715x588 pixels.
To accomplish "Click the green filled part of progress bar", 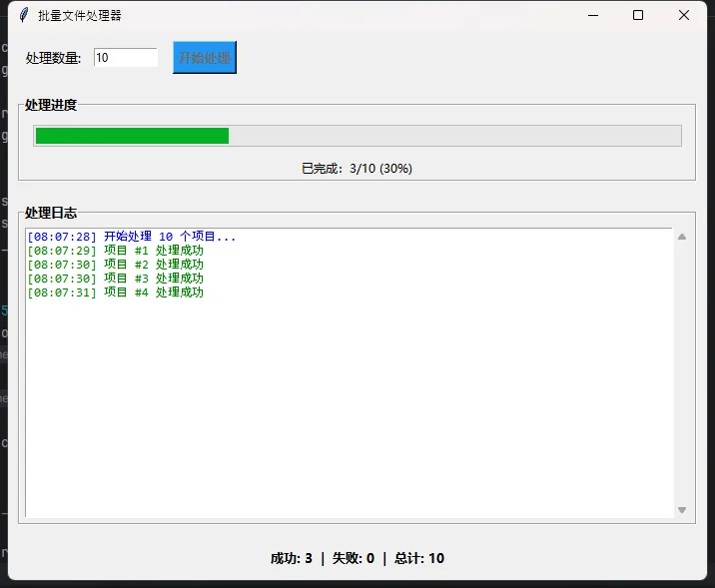I will point(132,136).
